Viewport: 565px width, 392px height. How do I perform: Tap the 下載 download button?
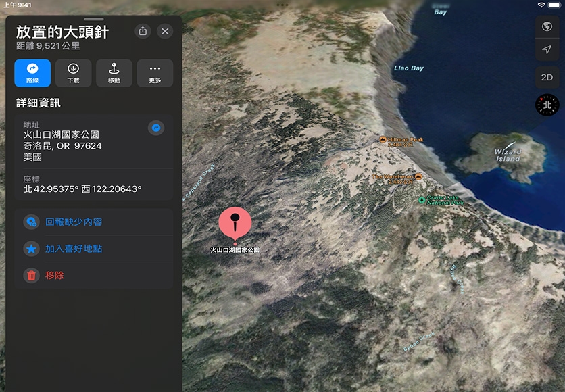coord(73,73)
